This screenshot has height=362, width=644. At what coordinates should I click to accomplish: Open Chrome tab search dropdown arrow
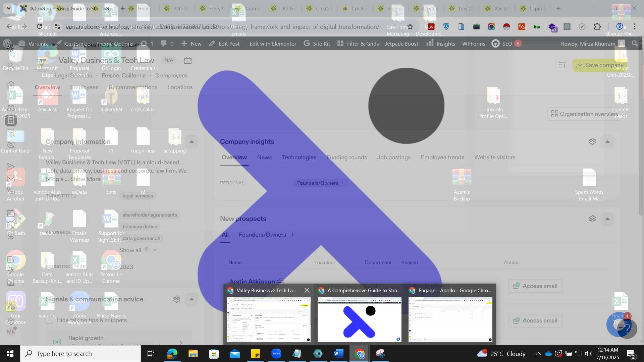coord(9,8)
